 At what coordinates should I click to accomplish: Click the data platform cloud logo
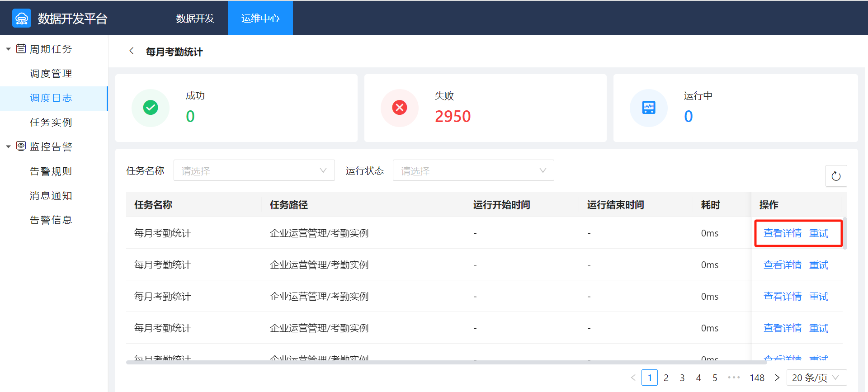pos(21,19)
